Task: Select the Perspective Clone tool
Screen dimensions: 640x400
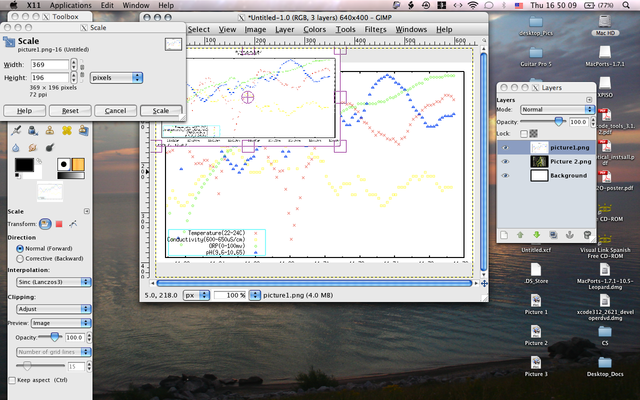Action: (84, 130)
